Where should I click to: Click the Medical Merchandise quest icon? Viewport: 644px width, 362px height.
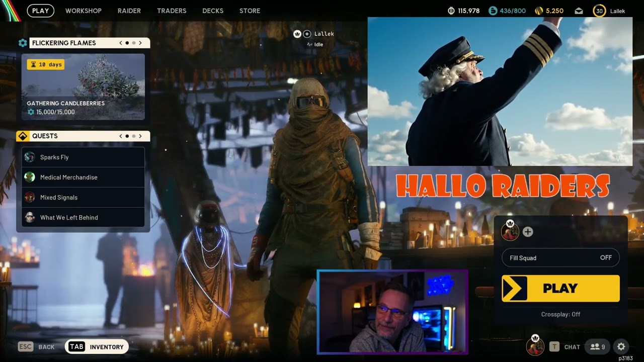pos(30,177)
